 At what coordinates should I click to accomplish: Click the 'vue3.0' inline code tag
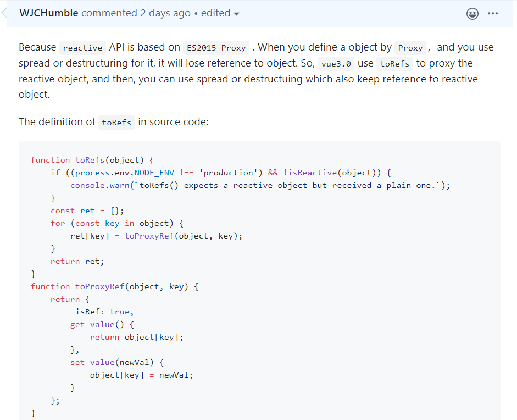coord(336,64)
